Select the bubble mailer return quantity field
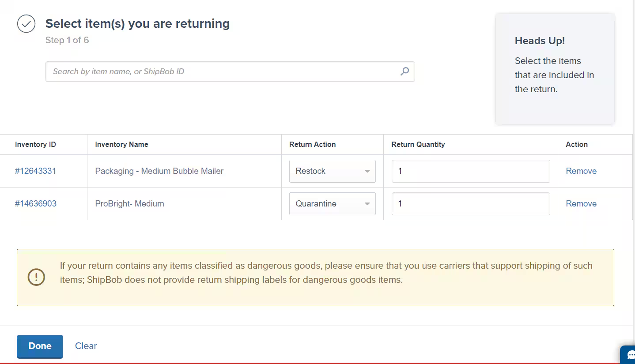Image resolution: width=635 pixels, height=364 pixels. coord(470,171)
